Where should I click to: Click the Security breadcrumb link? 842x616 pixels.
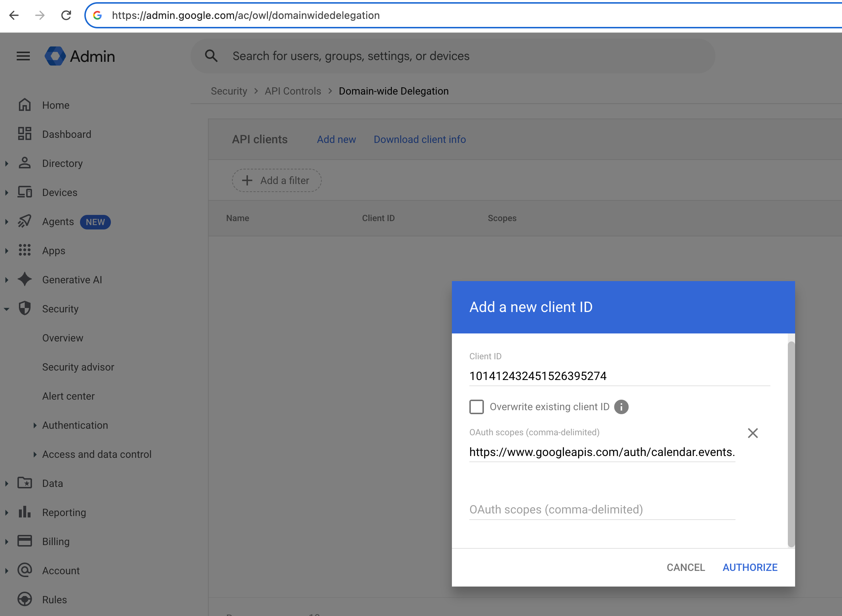(x=229, y=91)
